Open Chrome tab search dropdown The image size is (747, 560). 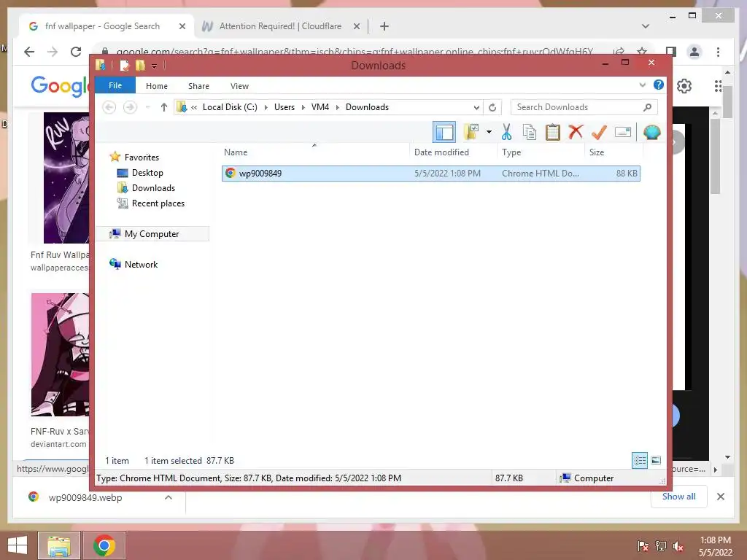tap(646, 26)
